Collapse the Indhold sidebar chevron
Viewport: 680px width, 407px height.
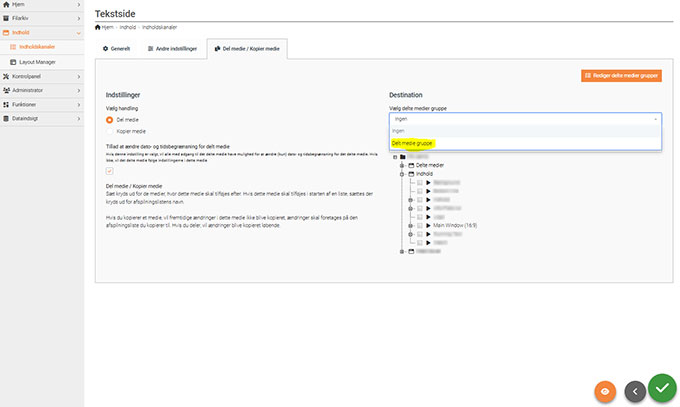[x=78, y=33]
